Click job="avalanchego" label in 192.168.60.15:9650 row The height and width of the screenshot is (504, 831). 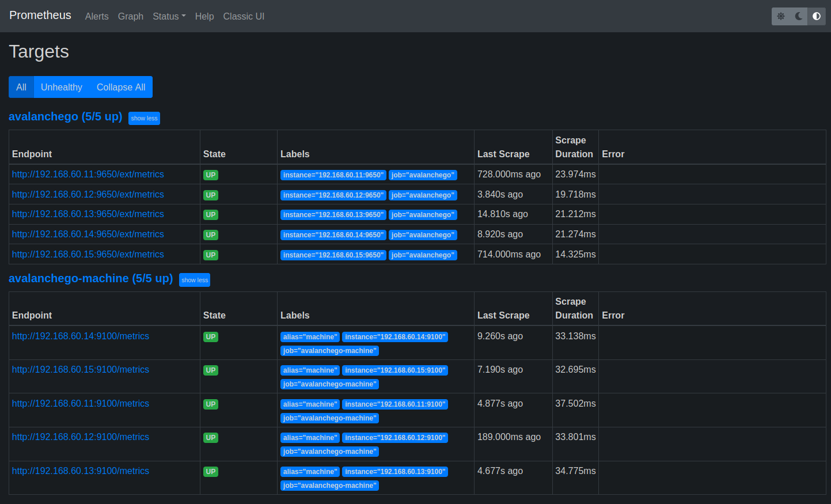423,255
